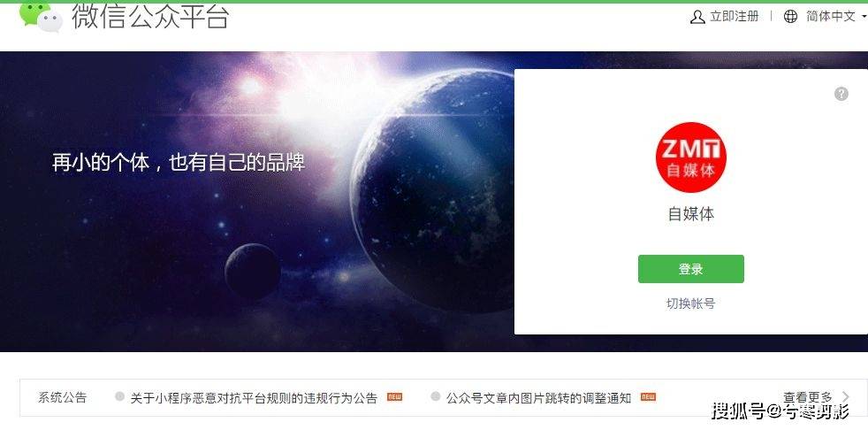This screenshot has width=868, height=430.
Task: Click the green 登录 button
Action: pyautogui.click(x=691, y=269)
